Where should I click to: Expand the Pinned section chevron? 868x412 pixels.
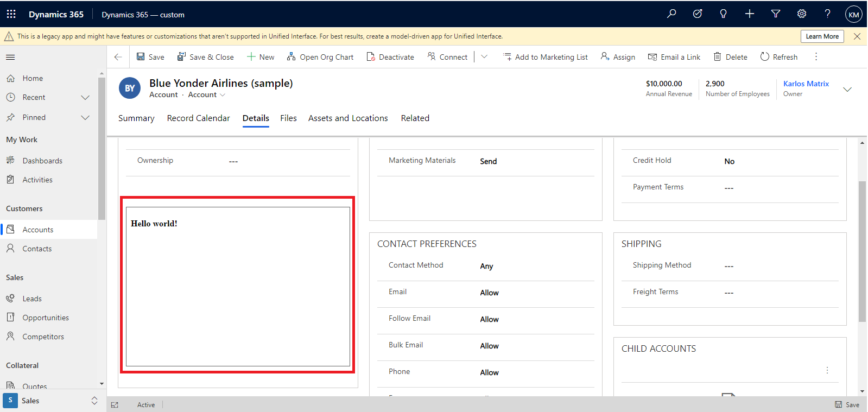[x=85, y=117]
